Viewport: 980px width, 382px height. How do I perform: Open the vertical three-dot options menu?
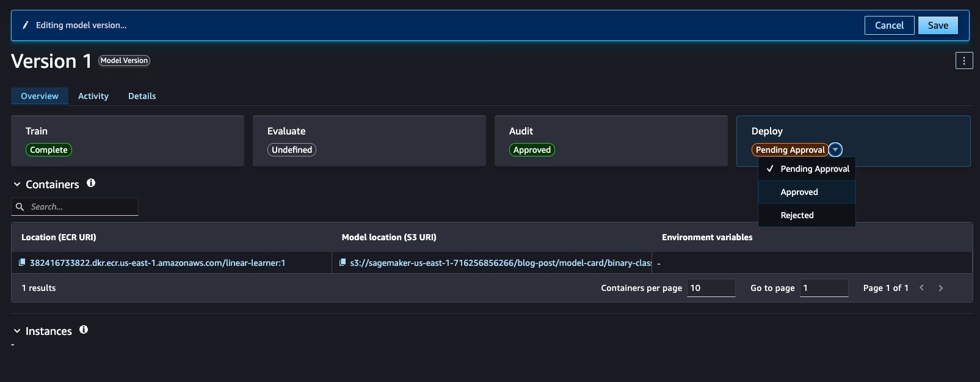964,61
